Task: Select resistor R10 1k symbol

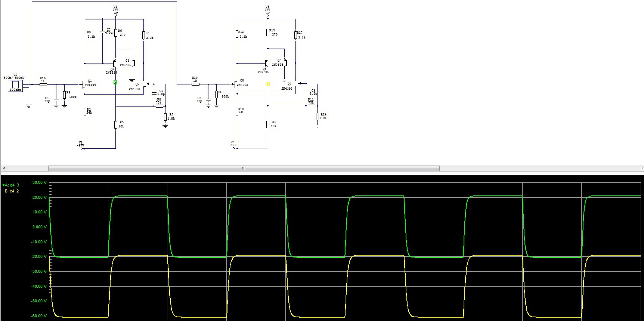Action: [x=195, y=84]
